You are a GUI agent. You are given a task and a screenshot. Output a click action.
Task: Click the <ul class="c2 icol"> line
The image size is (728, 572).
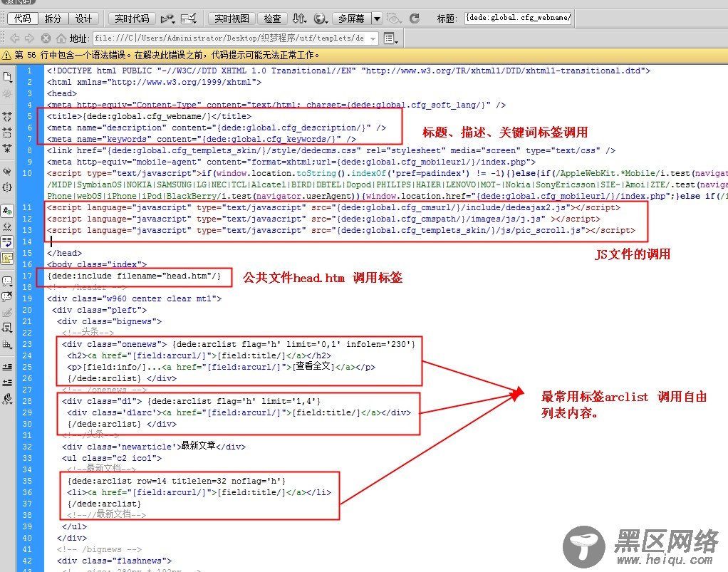point(112,458)
